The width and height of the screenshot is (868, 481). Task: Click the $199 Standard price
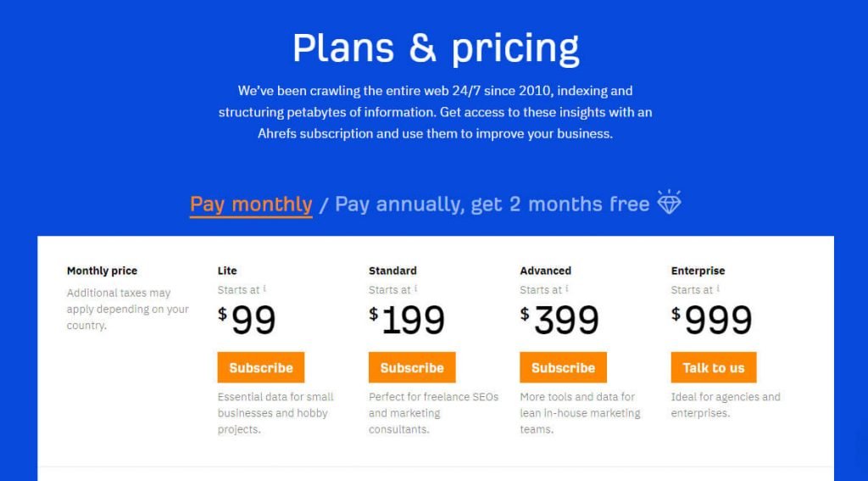[x=407, y=320]
